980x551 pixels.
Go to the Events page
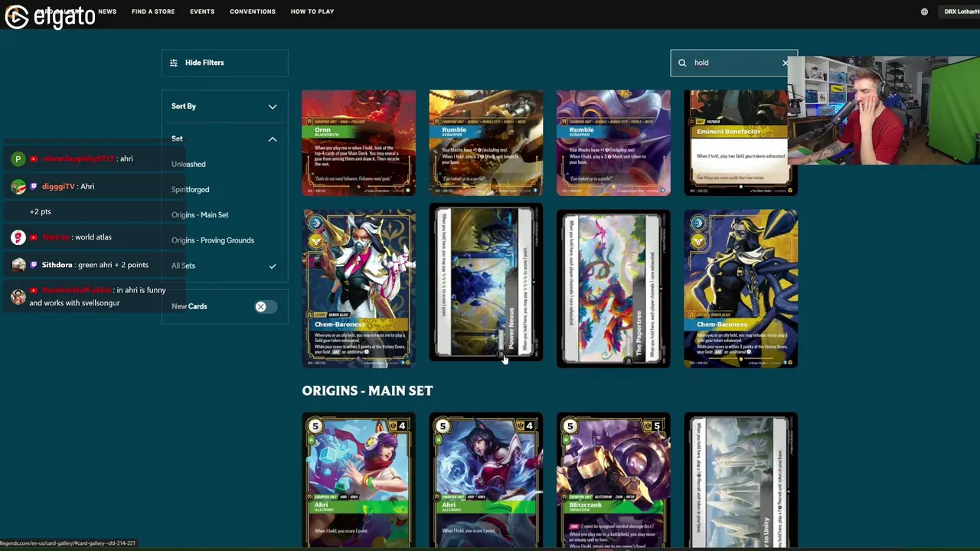[202, 11]
